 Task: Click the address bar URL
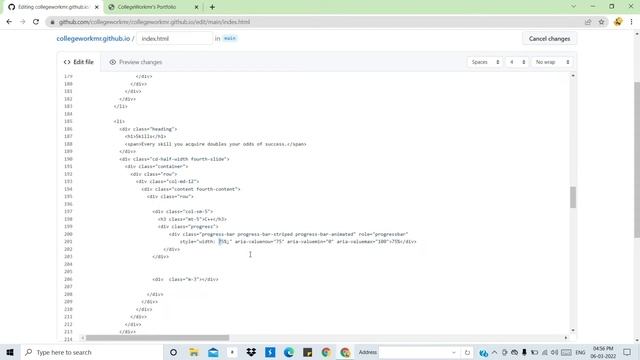[154, 22]
